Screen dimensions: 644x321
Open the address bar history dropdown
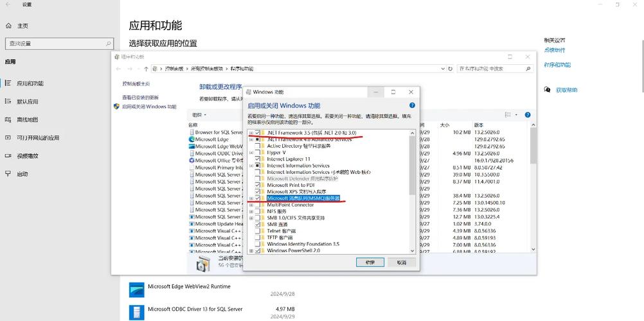point(443,69)
